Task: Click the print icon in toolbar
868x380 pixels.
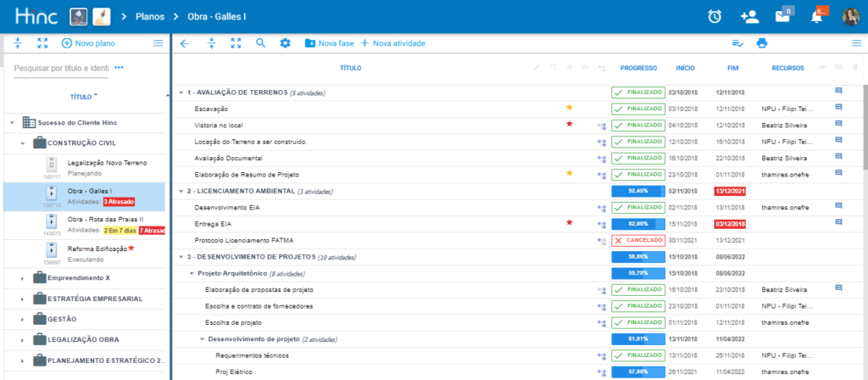Action: point(762,43)
